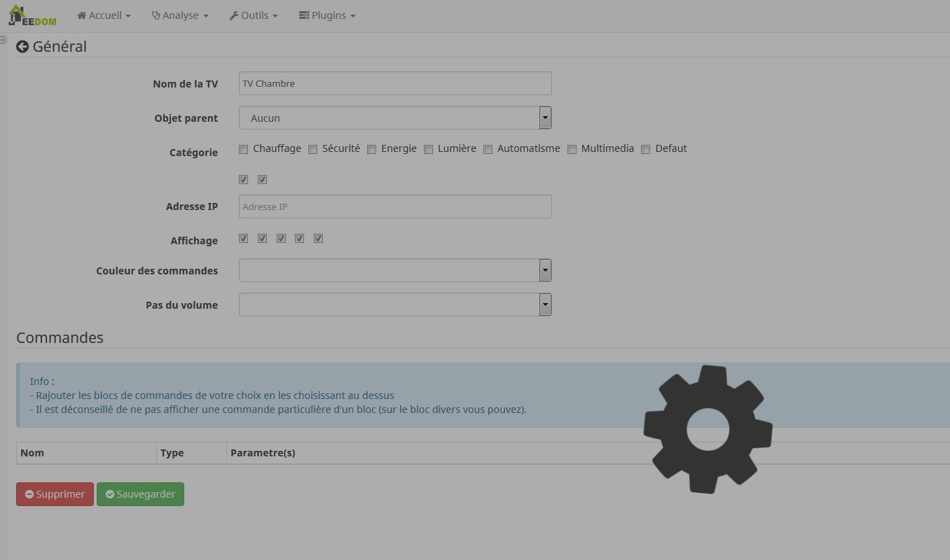Viewport: 950px width, 560px height.
Task: Click the red Supprimer button
Action: point(55,494)
